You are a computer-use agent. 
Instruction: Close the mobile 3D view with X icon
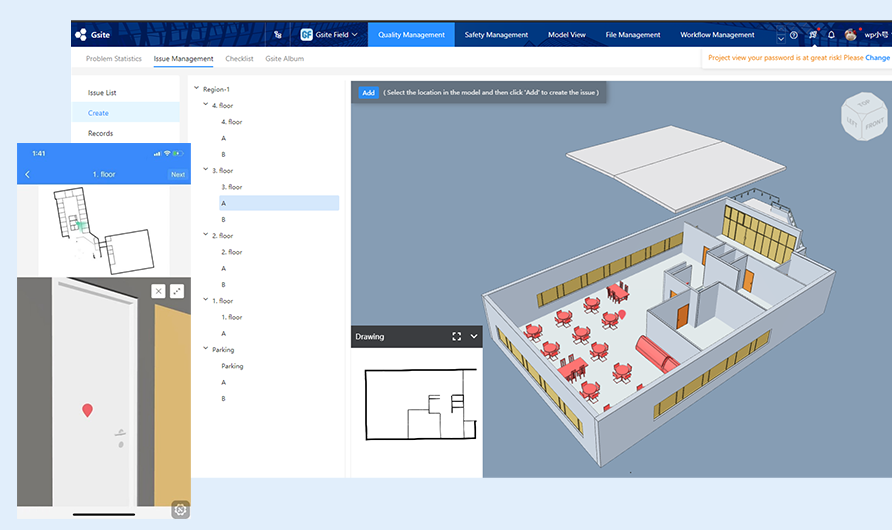tap(158, 291)
